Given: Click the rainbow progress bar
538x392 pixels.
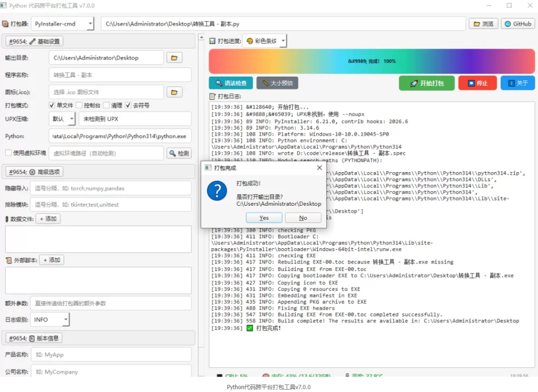Looking at the screenshot, I should [x=371, y=61].
